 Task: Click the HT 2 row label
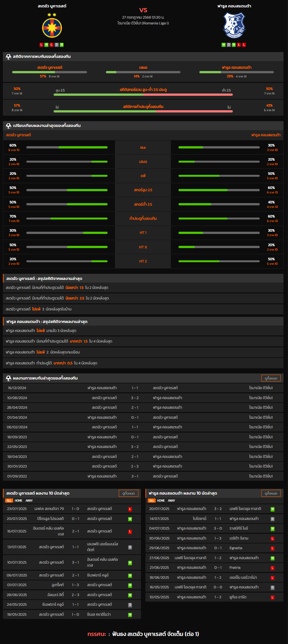(x=143, y=261)
